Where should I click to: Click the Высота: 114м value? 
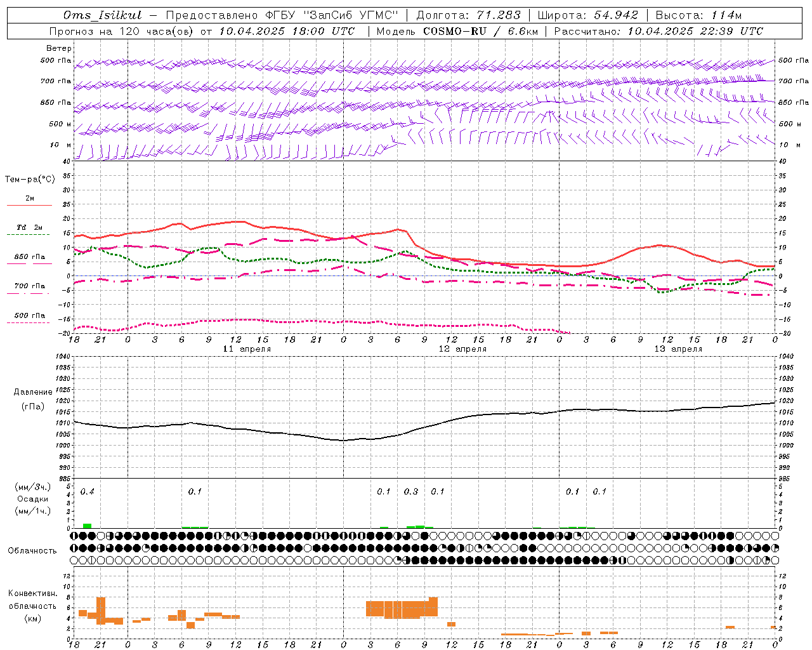tap(698, 15)
